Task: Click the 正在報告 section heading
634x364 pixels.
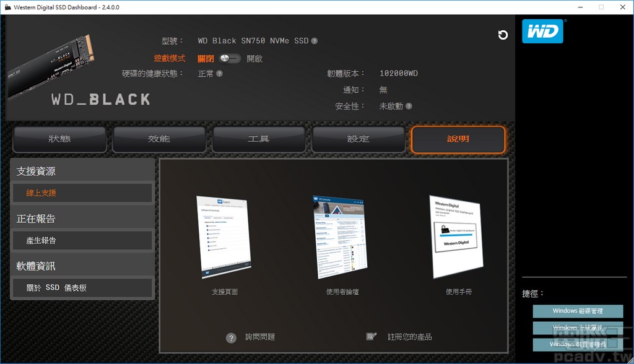Action: 36,219
